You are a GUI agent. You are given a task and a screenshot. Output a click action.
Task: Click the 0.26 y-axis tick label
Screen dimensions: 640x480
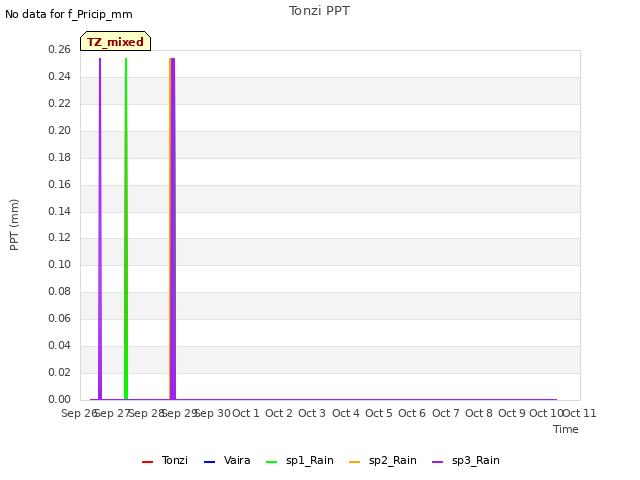pos(60,49)
